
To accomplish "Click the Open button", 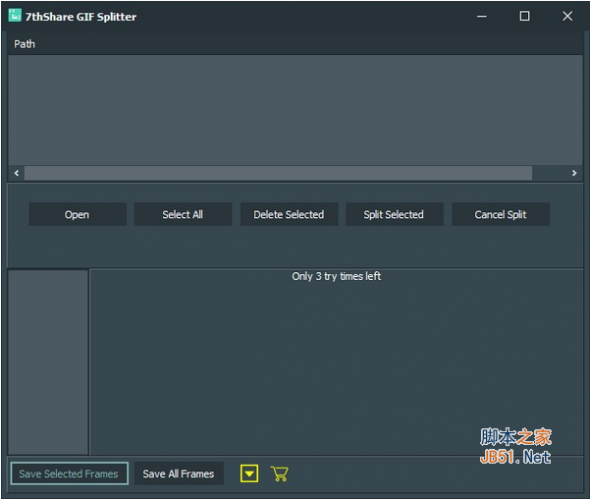I will tap(78, 214).
